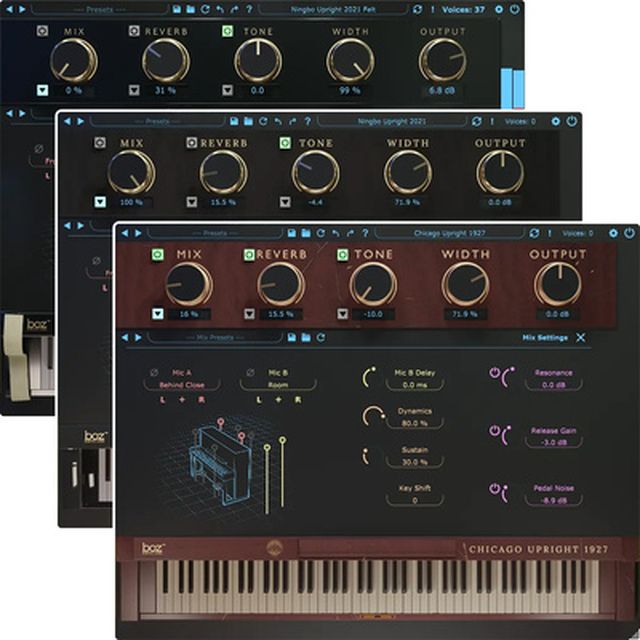The height and width of the screenshot is (640, 640).
Task: Save preset in Chicago Upright 1927 window
Action: coord(291,233)
